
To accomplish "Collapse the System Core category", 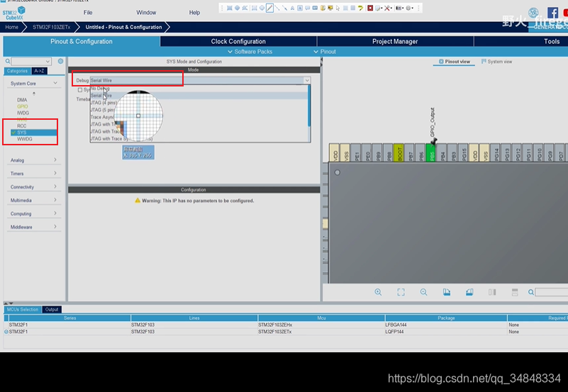I will tap(55, 83).
